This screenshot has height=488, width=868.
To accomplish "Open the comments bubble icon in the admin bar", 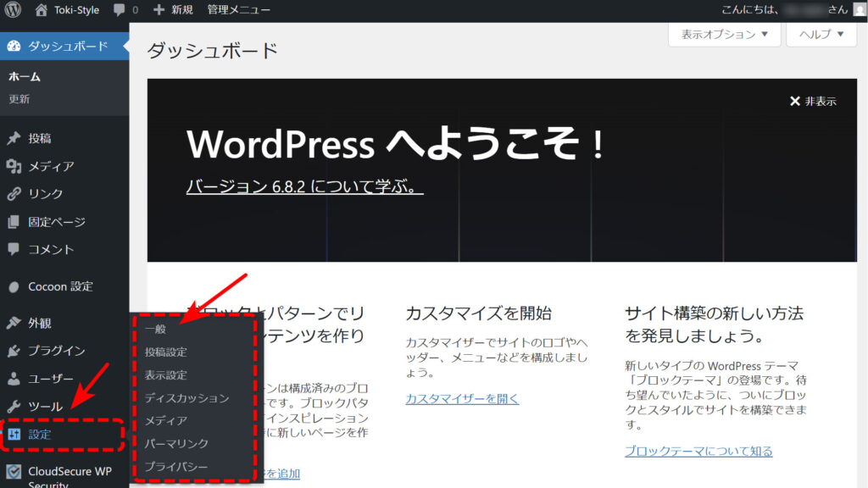I will 120,10.
